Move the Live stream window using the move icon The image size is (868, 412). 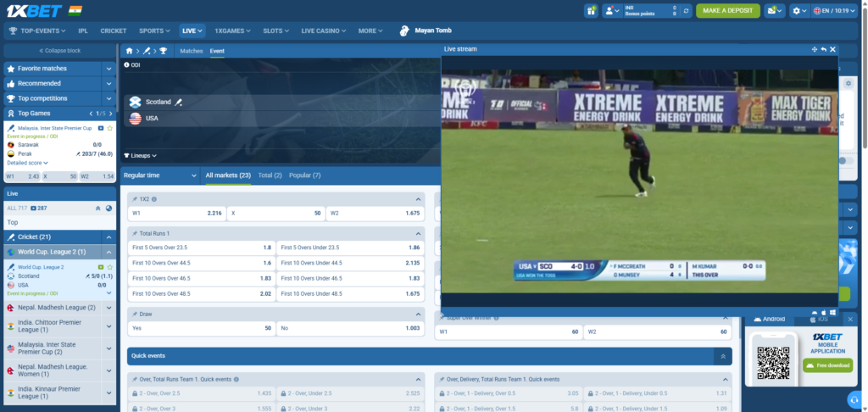[815, 49]
